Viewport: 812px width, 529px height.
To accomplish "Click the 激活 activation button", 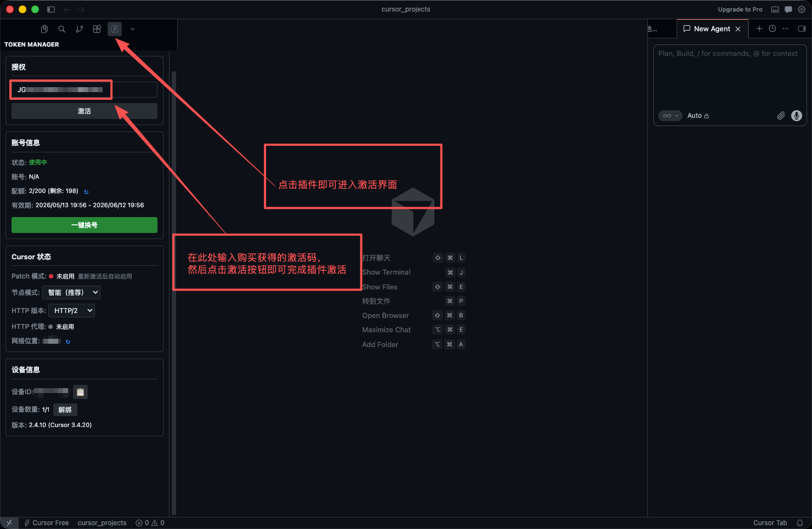I will coord(84,111).
